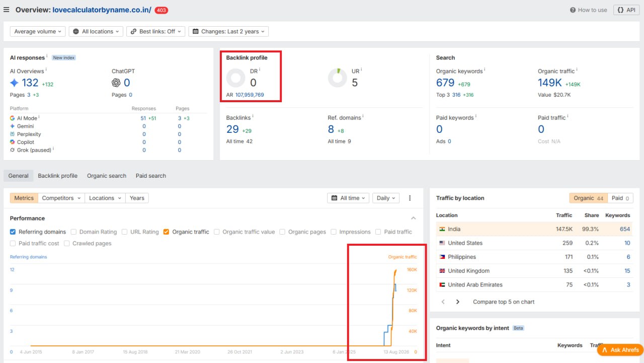Screen dimensions: 644x363
Task: Click the 29 backlinks count
Action: [232, 129]
